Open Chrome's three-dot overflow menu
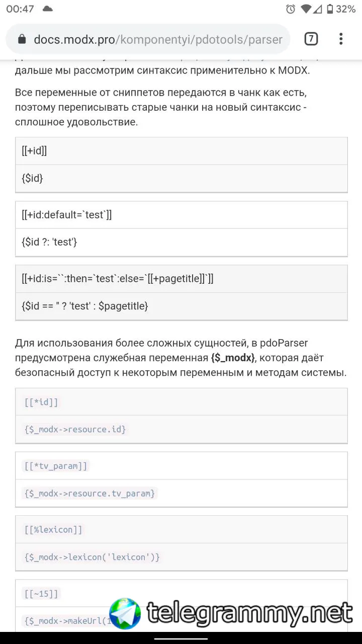 pos(341,39)
